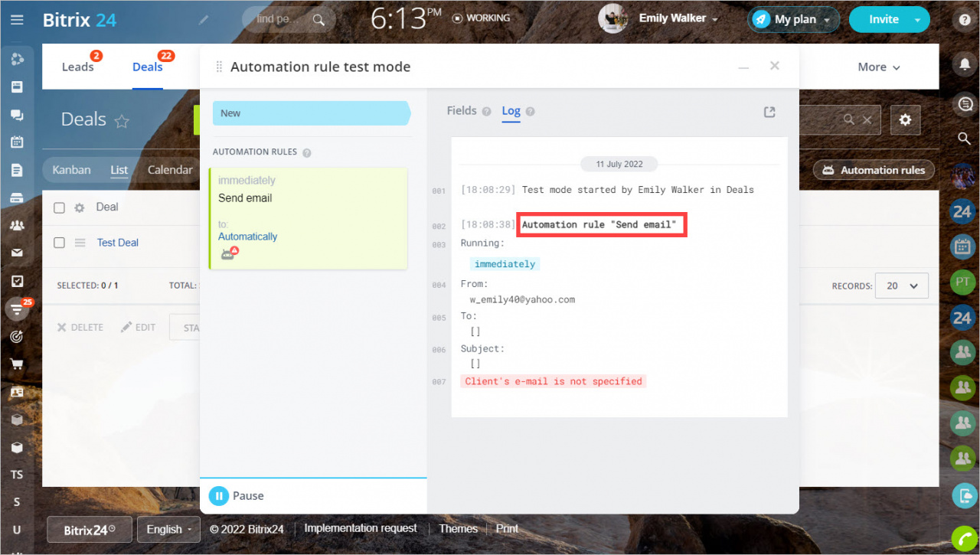The image size is (980, 555).
Task: Click the Send email automation rule card
Action: click(308, 219)
